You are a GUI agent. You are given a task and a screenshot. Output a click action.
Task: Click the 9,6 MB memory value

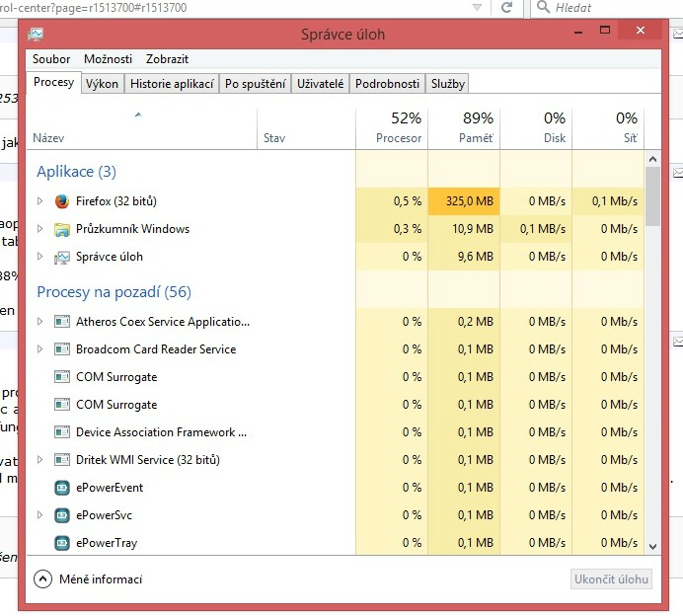475,257
